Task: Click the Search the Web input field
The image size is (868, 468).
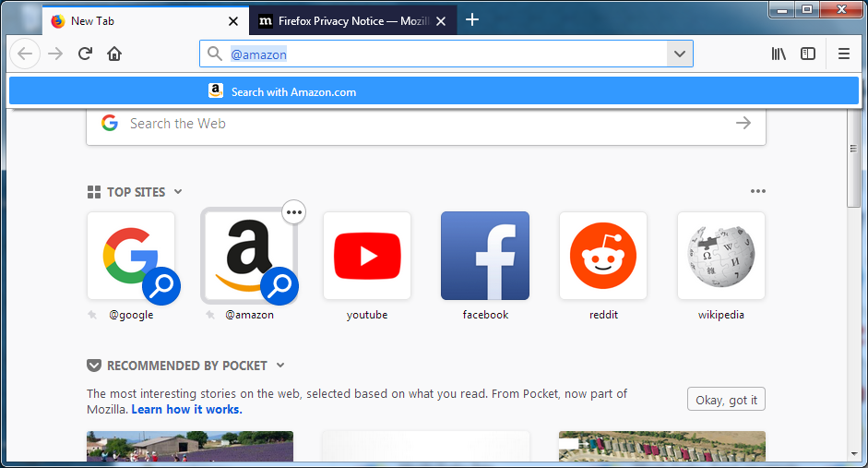Action: (426, 124)
